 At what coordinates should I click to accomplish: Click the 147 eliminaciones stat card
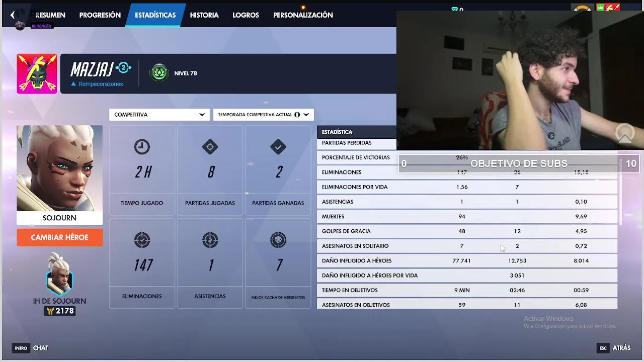click(x=142, y=263)
